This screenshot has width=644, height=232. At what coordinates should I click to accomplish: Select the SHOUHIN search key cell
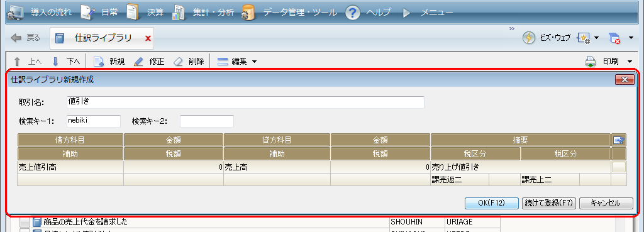click(417, 222)
